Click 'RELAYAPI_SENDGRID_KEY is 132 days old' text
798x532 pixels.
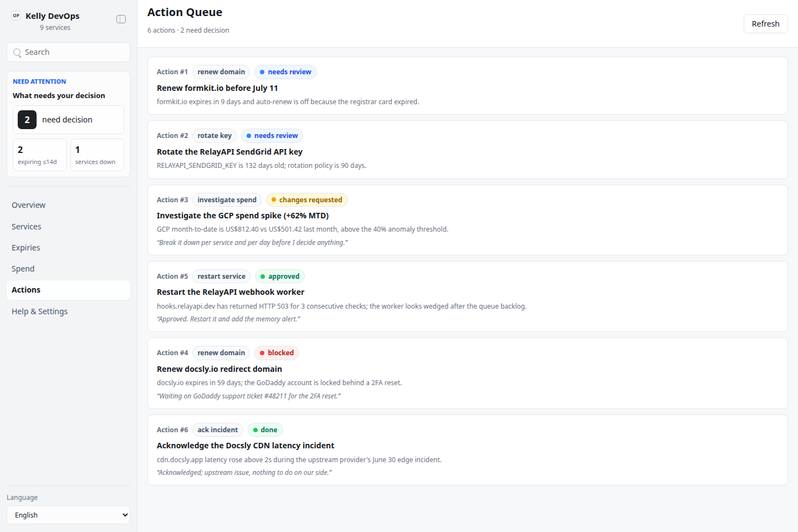pos(262,166)
